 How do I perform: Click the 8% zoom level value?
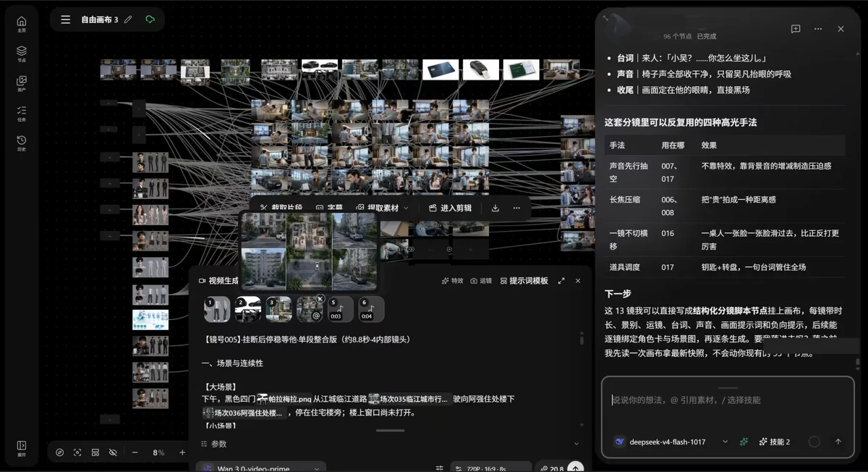(158, 452)
